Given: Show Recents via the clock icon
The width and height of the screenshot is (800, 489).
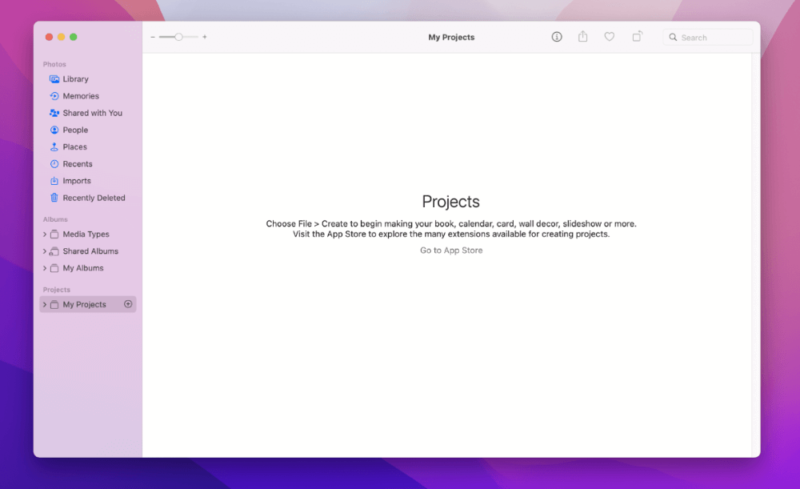Looking at the screenshot, I should [x=54, y=164].
